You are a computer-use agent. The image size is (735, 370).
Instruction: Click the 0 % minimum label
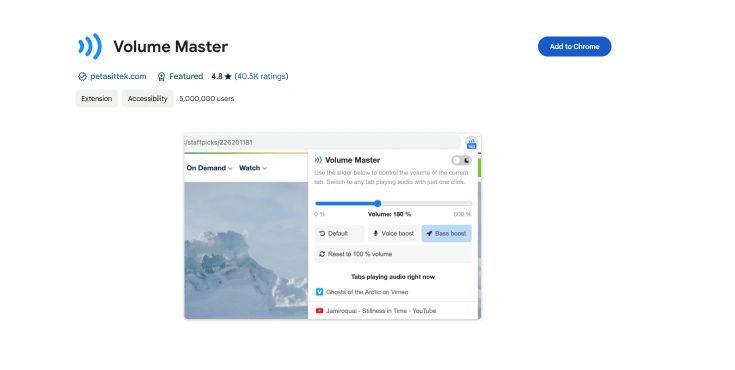[320, 214]
